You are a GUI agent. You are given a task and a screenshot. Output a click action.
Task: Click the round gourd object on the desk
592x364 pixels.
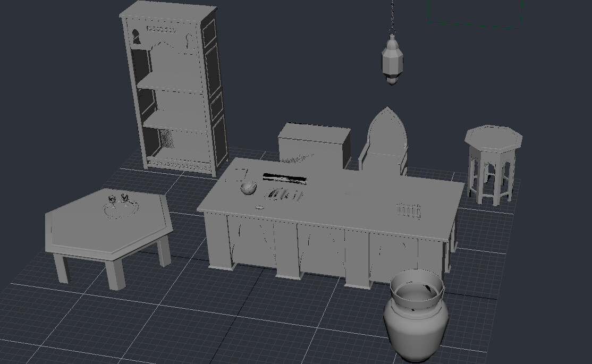pyautogui.click(x=248, y=189)
